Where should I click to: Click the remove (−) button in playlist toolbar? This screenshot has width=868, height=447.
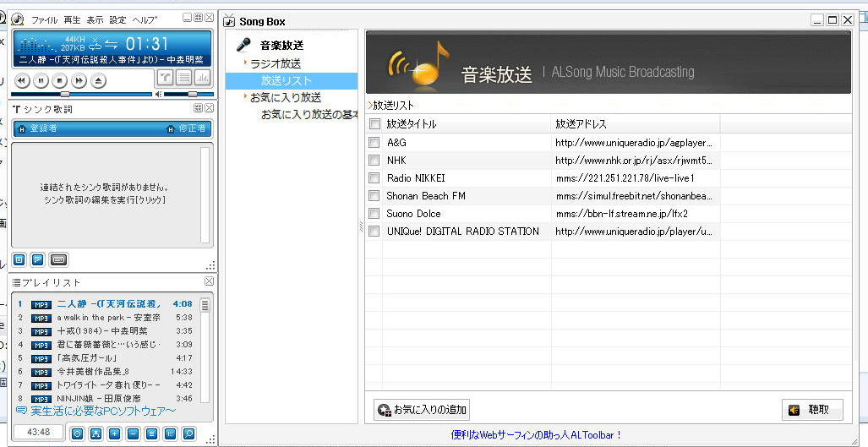coord(133,433)
